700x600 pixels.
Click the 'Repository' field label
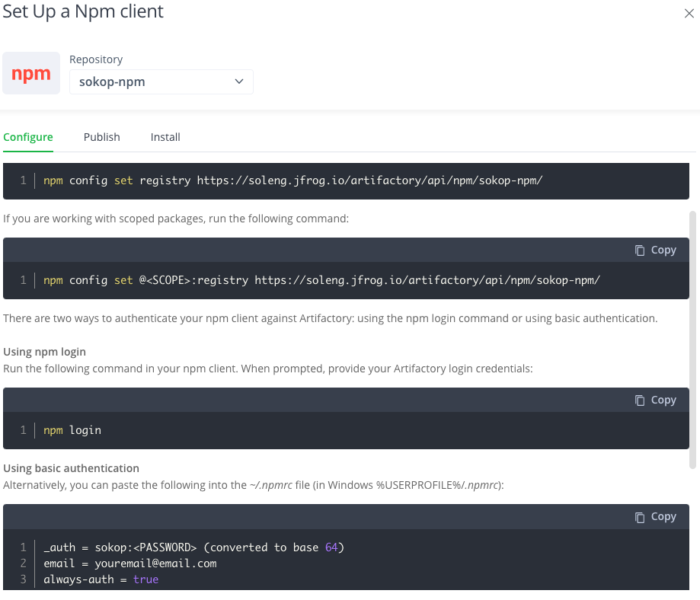tap(96, 59)
